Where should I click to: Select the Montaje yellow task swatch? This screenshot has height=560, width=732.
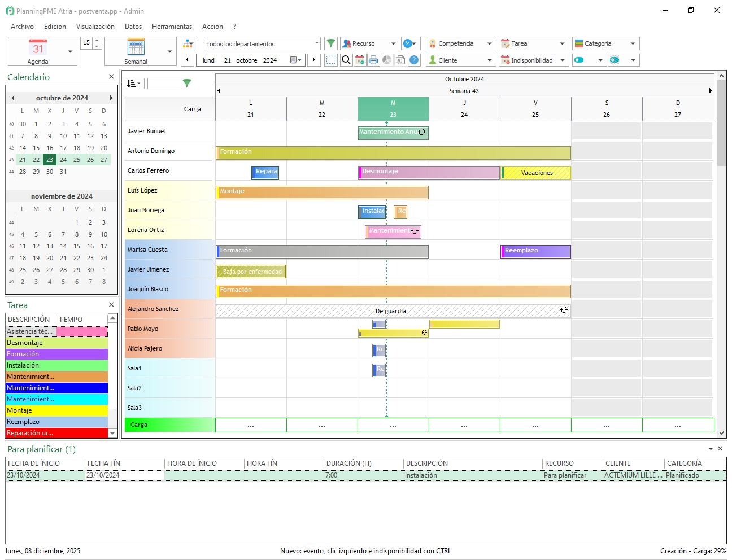click(56, 410)
